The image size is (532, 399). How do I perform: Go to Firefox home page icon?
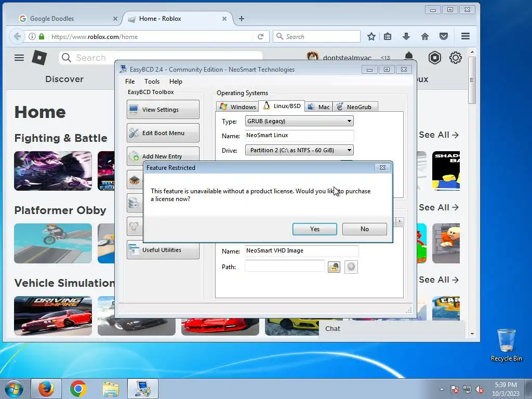425,37
